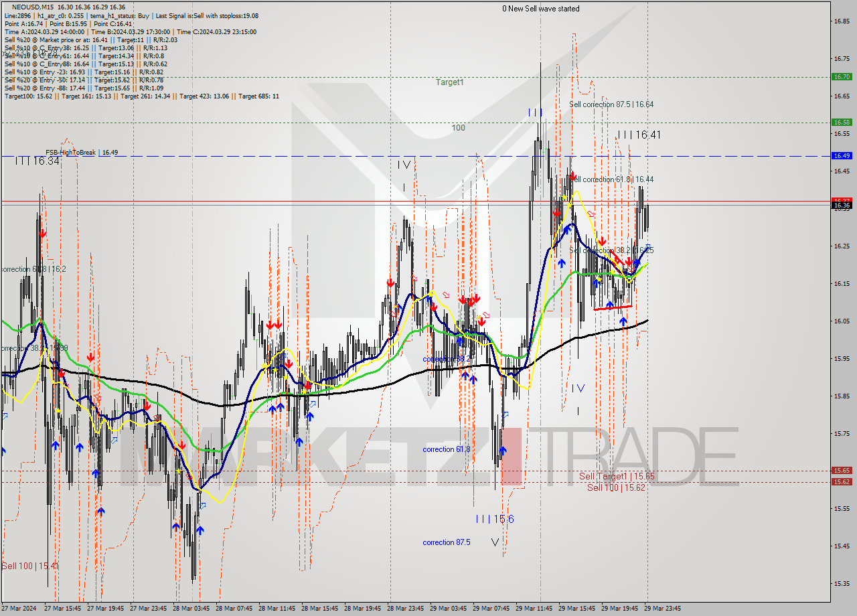Click the 16.05 price axis value
The image size is (857, 616).
[842, 321]
